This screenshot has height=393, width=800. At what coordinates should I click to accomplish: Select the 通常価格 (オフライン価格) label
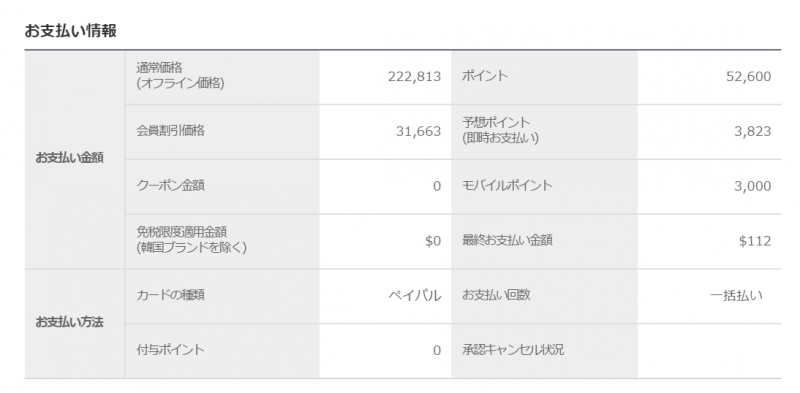tap(180, 75)
